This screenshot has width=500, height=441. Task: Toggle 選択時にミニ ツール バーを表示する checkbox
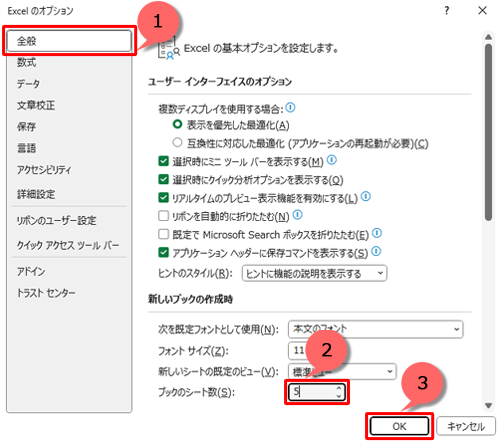click(163, 161)
